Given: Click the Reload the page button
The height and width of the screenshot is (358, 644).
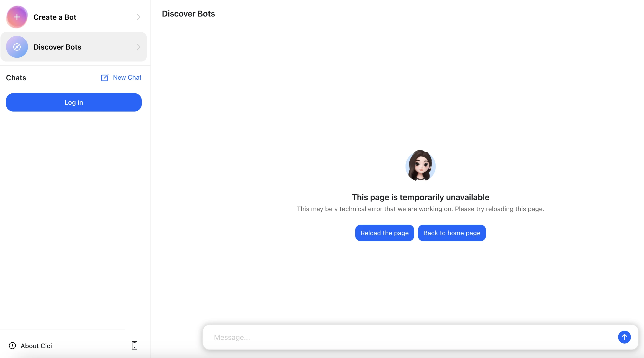Looking at the screenshot, I should click(x=385, y=232).
